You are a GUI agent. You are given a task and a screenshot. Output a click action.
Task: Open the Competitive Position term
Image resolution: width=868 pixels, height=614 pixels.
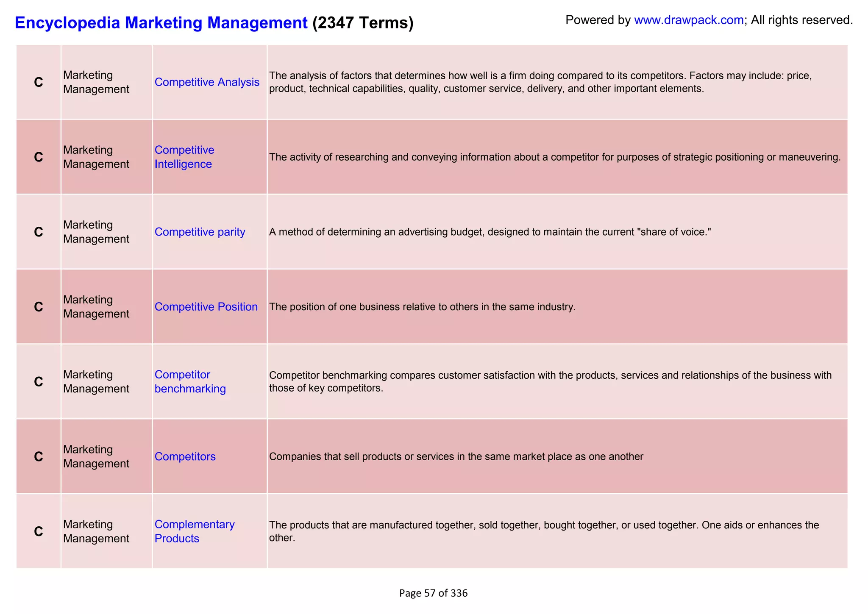(x=206, y=307)
